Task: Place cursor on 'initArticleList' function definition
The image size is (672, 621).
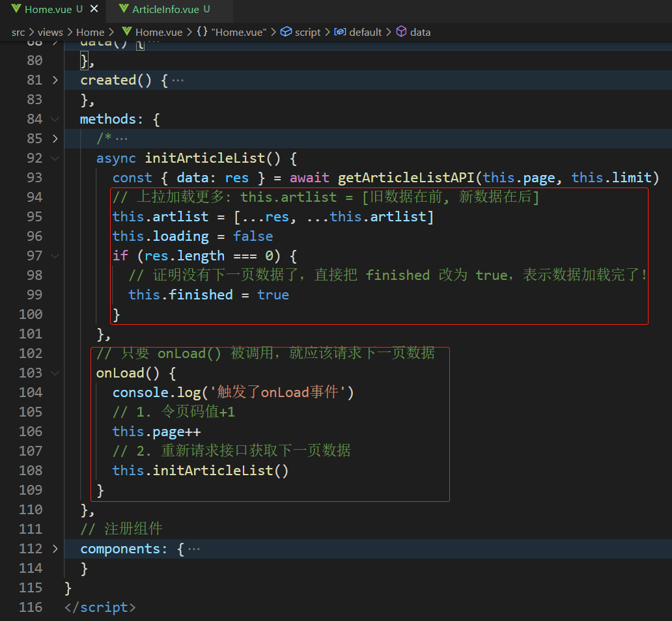Action: tap(205, 158)
